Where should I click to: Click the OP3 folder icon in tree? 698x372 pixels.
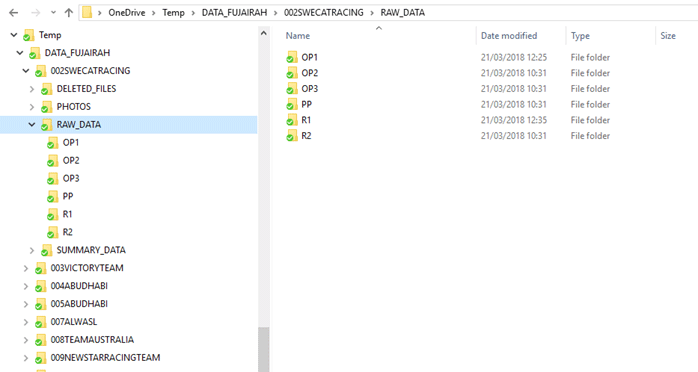click(53, 179)
